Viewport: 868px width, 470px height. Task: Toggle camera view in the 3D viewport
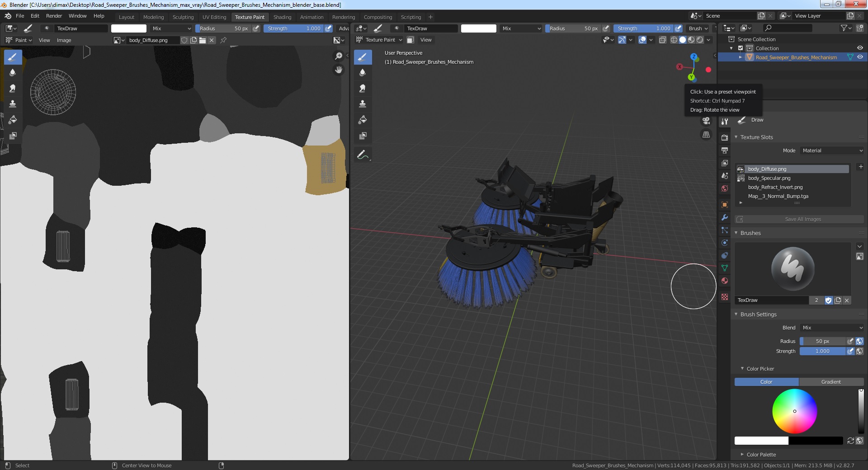pyautogui.click(x=706, y=121)
